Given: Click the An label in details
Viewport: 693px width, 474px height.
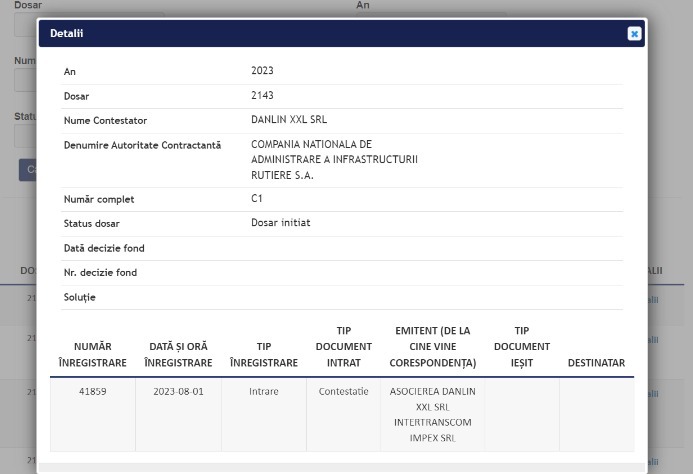Looking at the screenshot, I should pos(70,72).
